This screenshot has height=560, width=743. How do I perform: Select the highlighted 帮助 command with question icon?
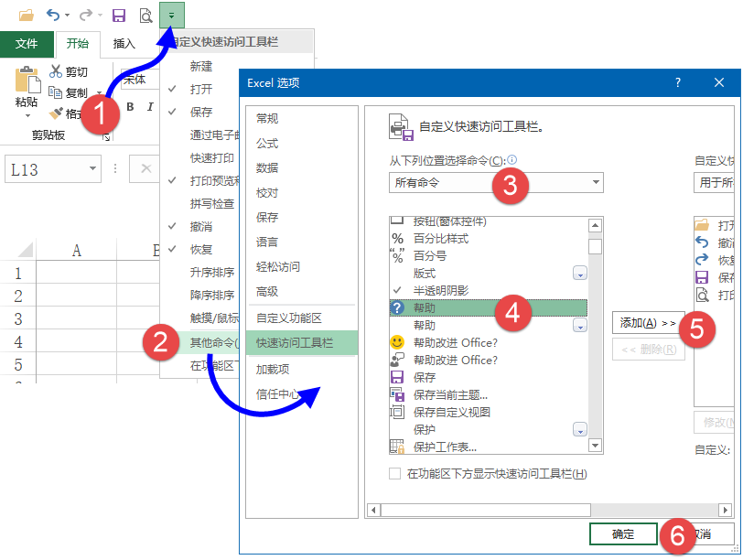pos(488,308)
